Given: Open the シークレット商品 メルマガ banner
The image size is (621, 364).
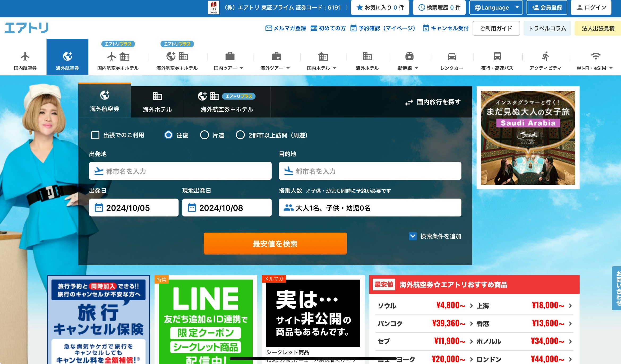Looking at the screenshot, I should (313, 320).
